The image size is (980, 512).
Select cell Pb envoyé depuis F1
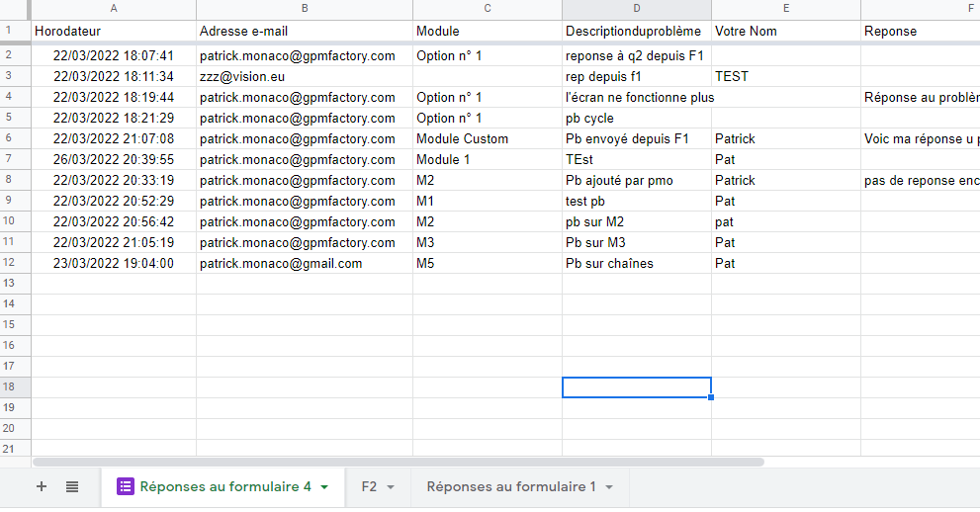[636, 138]
